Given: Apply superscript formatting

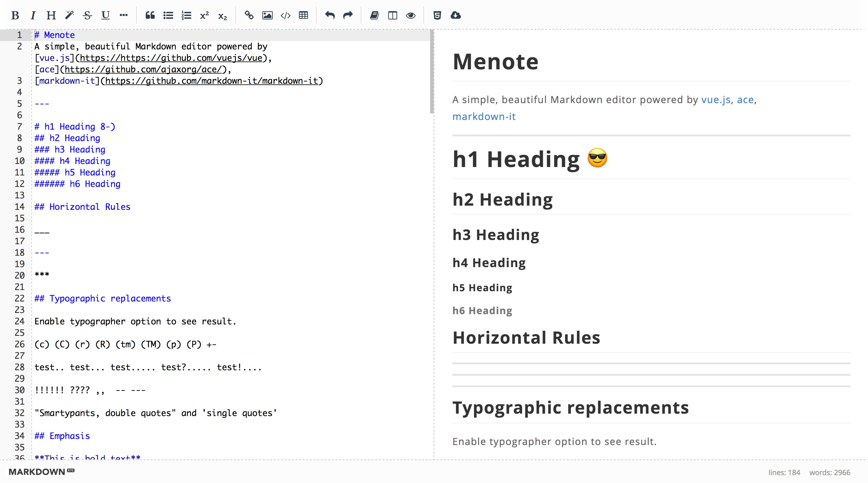Looking at the screenshot, I should (x=204, y=15).
